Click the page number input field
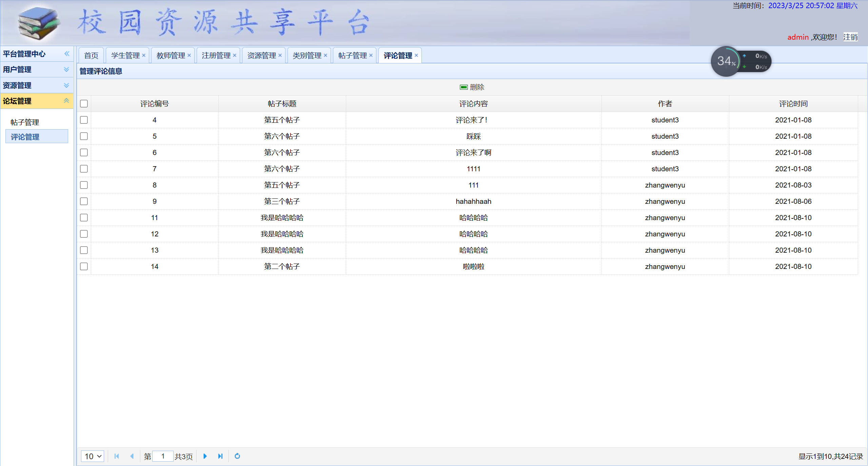This screenshot has height=466, width=868. pos(163,456)
